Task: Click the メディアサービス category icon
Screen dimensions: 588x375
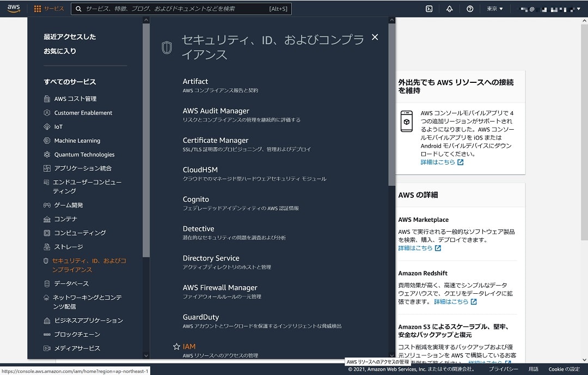Action: (47, 348)
